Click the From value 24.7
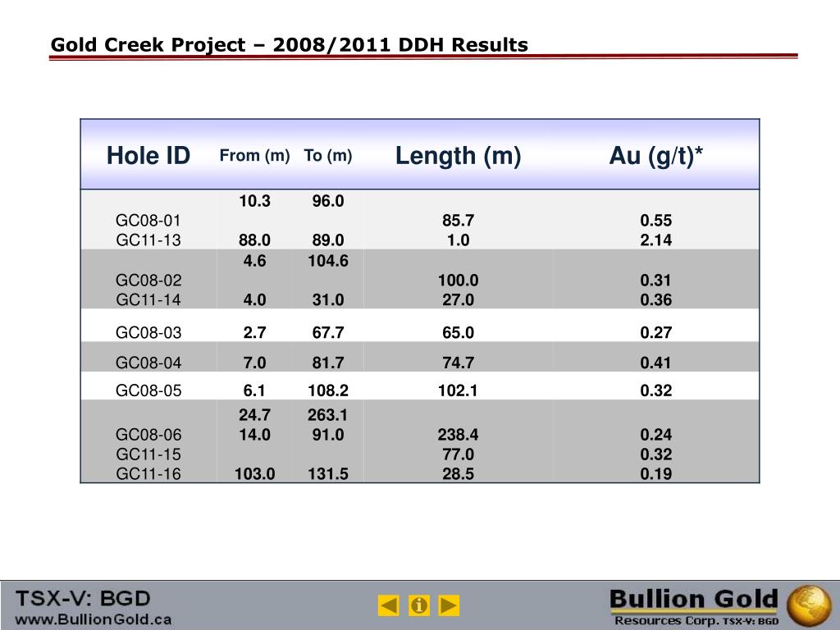840x630 pixels. click(x=254, y=415)
